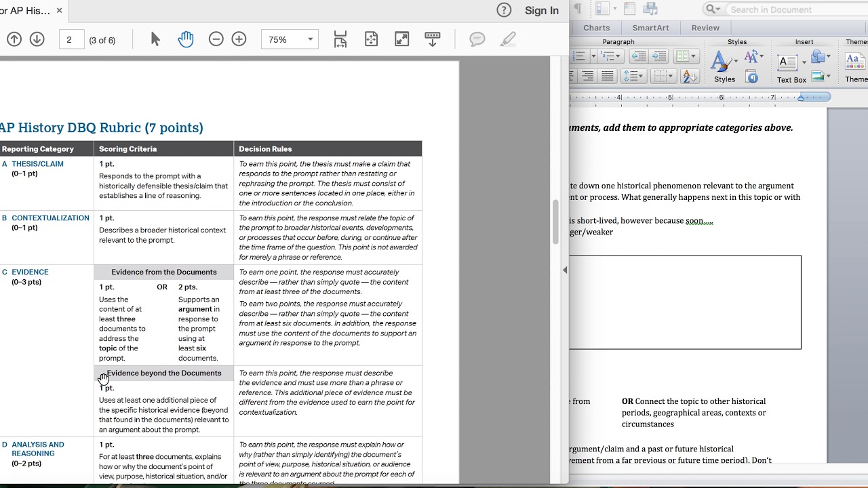
Task: Open the search magnifier options dropdown
Action: 713,9
